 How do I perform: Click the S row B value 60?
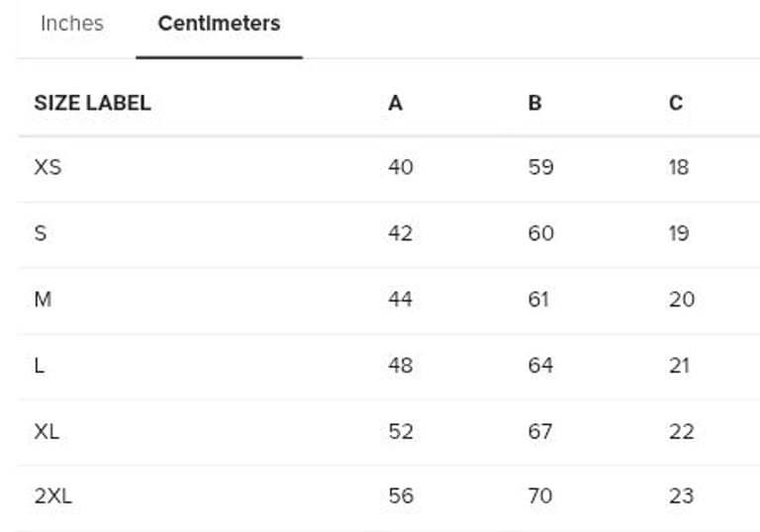[541, 233]
